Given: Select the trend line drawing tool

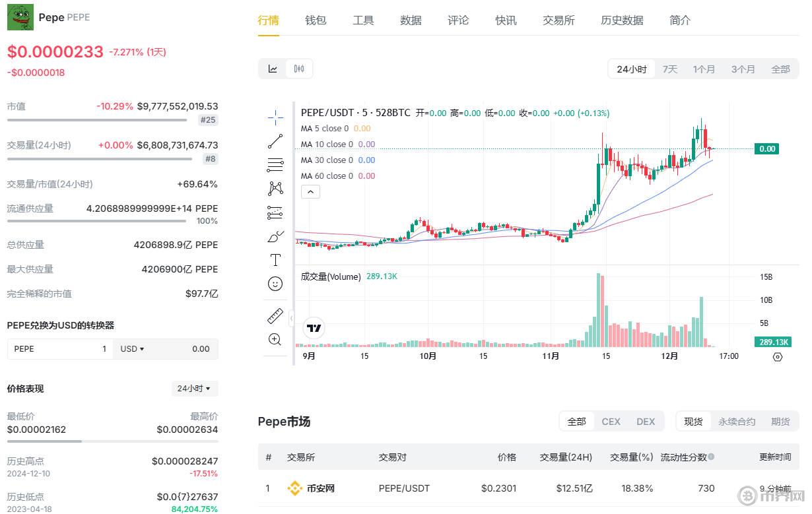Looking at the screenshot, I should [x=275, y=141].
